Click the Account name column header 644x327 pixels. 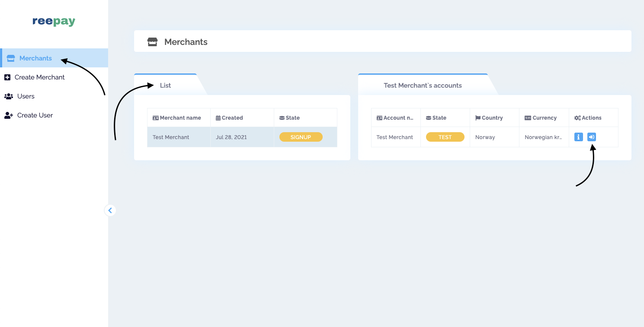[396, 117]
